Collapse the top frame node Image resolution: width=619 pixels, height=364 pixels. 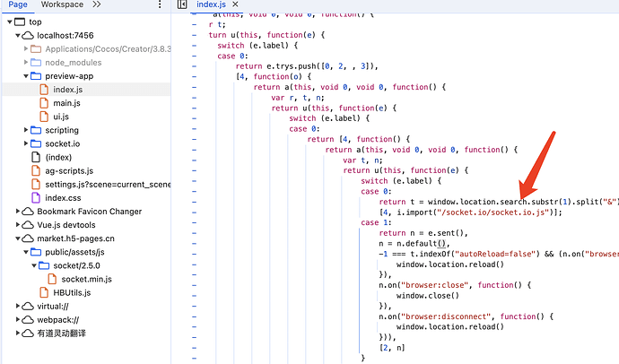click(x=10, y=22)
